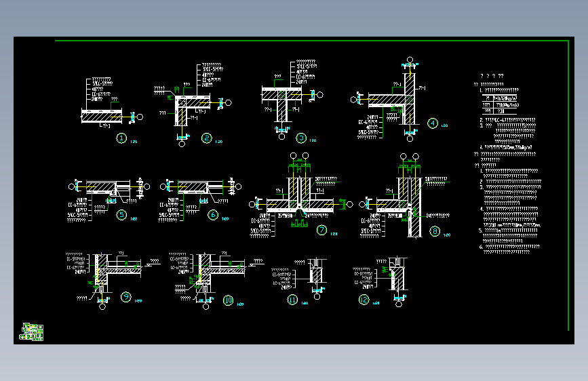
Task: Click the scale label beside detail number 4
Action: click(x=444, y=125)
